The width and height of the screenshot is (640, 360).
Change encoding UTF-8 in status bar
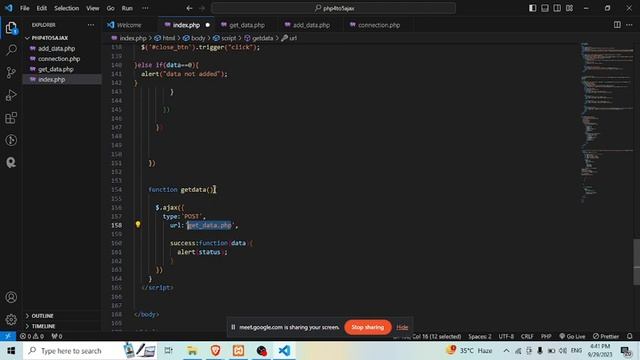(x=506, y=336)
